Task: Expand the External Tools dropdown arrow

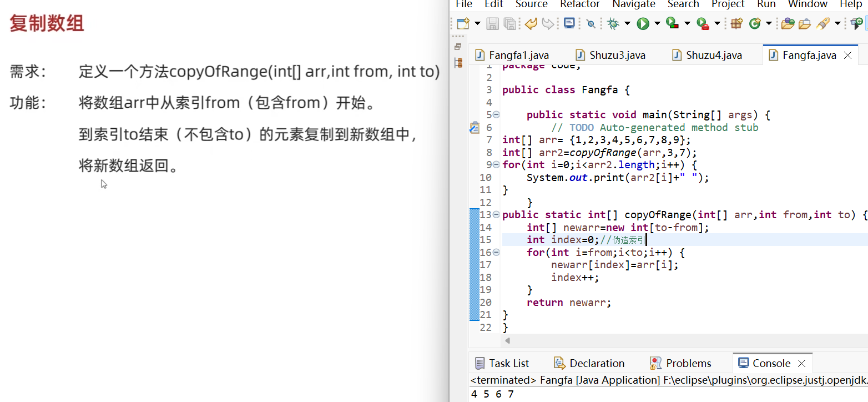Action: click(717, 23)
